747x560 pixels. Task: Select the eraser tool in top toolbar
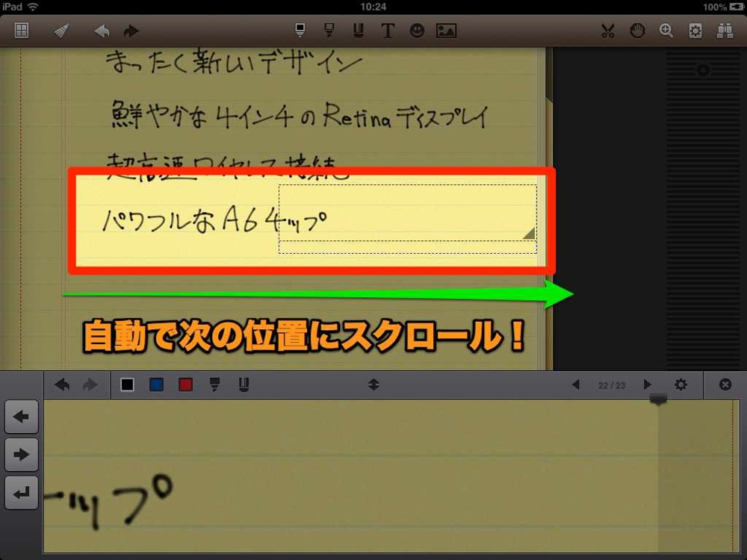[359, 31]
